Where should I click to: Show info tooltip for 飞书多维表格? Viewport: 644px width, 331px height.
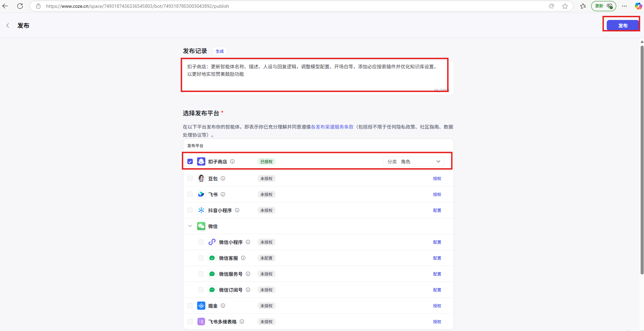coord(242,322)
